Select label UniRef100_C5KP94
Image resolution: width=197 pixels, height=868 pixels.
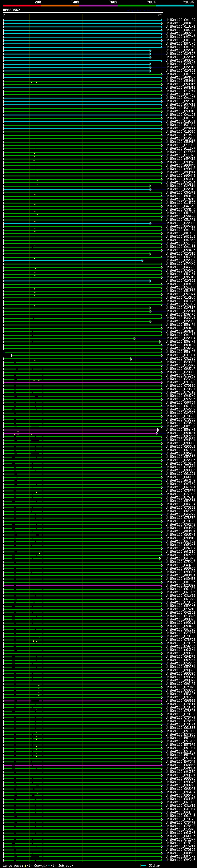[180, 257]
